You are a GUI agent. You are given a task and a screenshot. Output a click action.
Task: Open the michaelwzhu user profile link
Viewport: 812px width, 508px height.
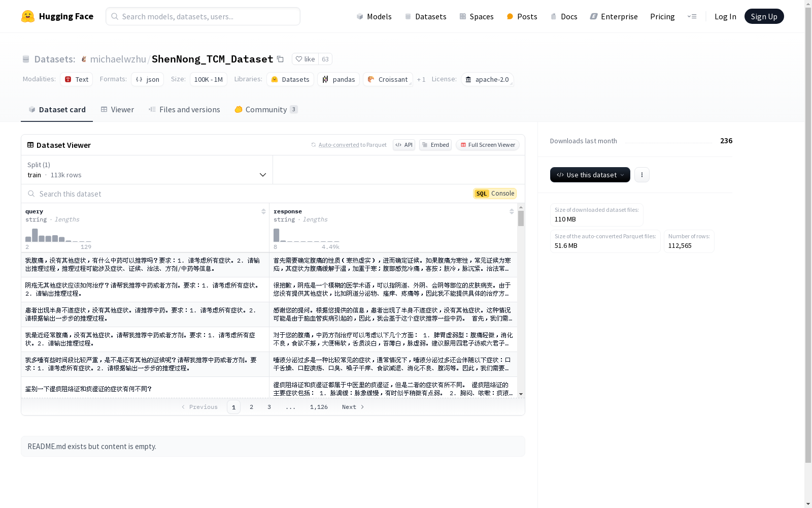coord(118,59)
